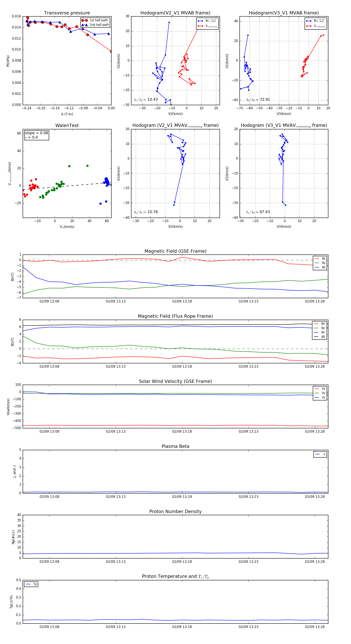The width and height of the screenshot is (351, 644).
Task: Click the 'Vsw(km/s)' axis label
Action: pyautogui.click(x=8, y=407)
